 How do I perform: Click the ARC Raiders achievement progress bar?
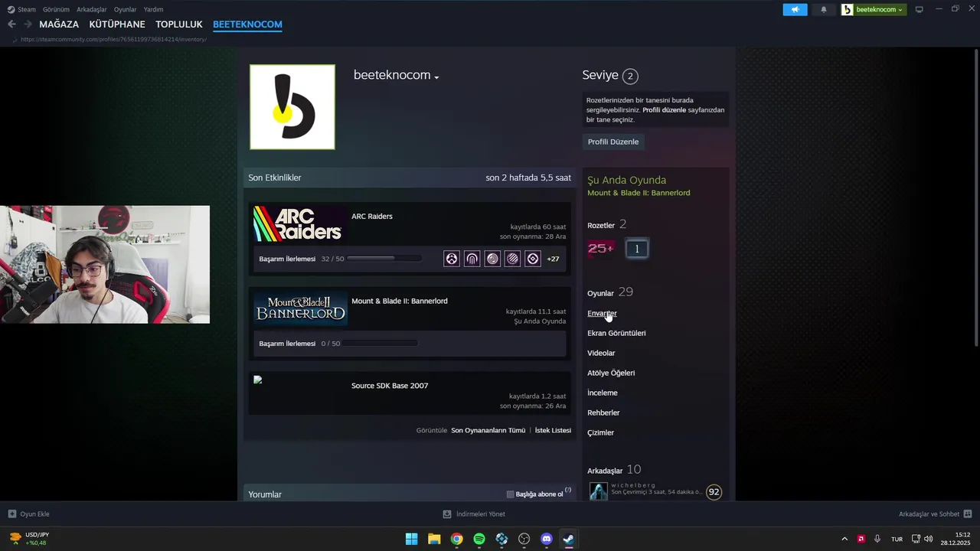[x=384, y=259]
